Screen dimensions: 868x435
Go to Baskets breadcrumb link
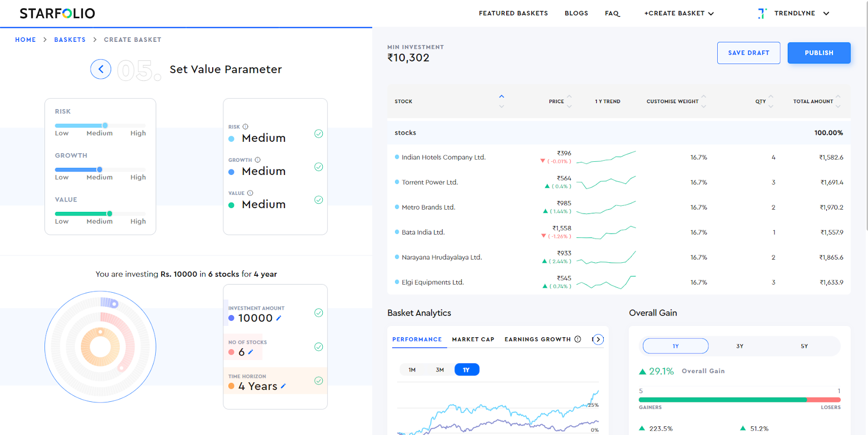tap(70, 40)
